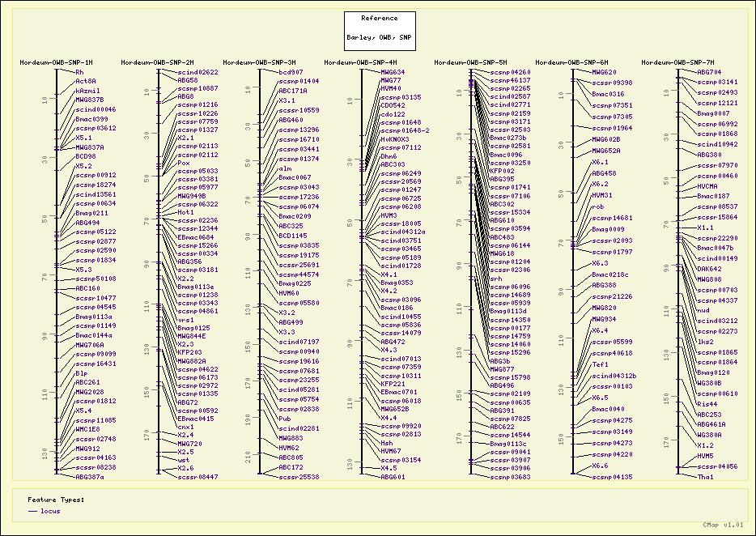Viewport: 756px width, 536px height.
Task: Click the Hordeum-OWB-SNP-4H map title
Action: pyautogui.click(x=360, y=62)
